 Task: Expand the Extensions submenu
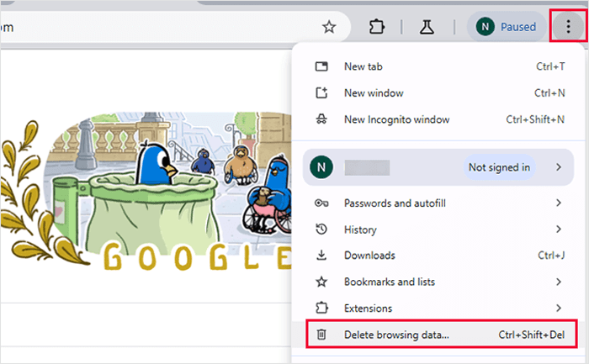tap(368, 309)
